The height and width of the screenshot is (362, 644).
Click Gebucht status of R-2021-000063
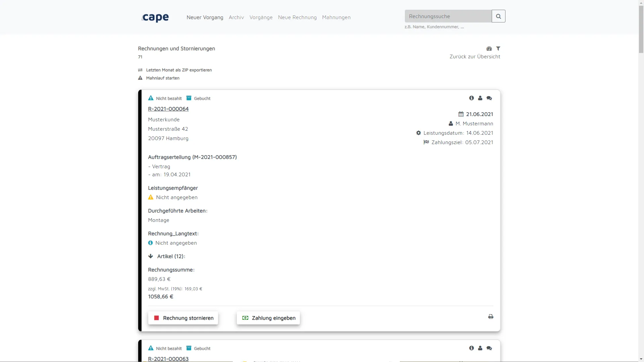pos(198,348)
